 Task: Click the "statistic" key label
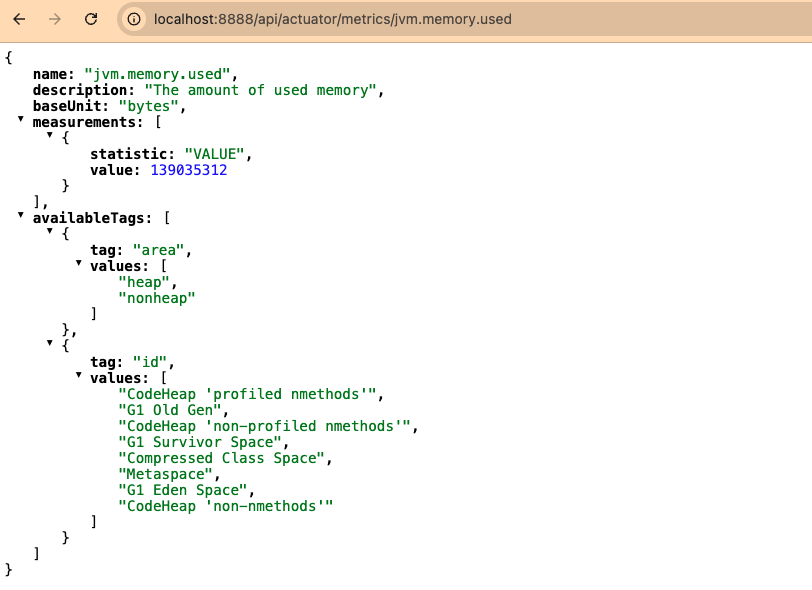click(129, 154)
